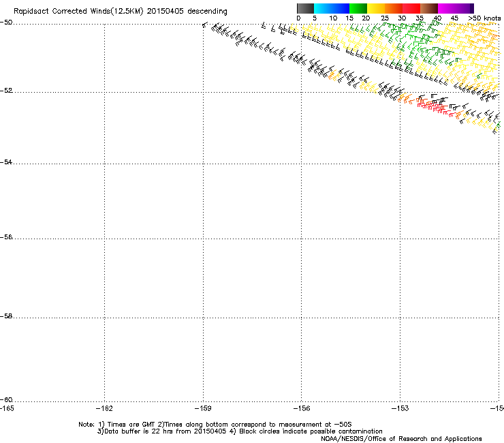The image size is (504, 443).
Task: Click the brown 35-40 knots legend color
Action: [x=429, y=8]
